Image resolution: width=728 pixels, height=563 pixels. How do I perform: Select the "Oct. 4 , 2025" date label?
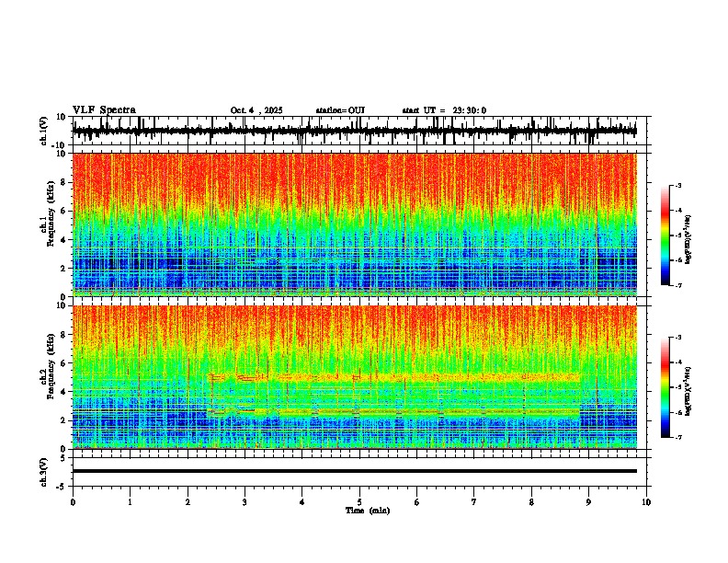coord(256,110)
